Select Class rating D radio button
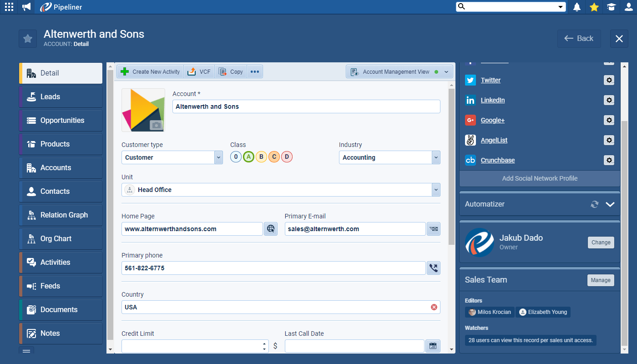 287,157
